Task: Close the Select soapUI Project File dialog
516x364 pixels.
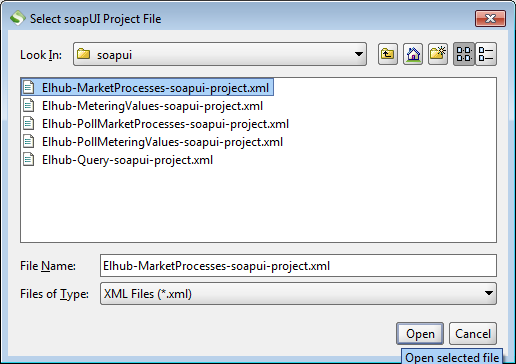Action: point(490,18)
